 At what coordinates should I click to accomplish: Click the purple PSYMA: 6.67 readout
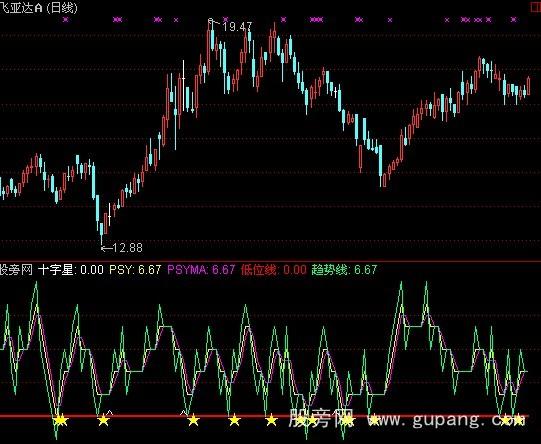point(201,269)
